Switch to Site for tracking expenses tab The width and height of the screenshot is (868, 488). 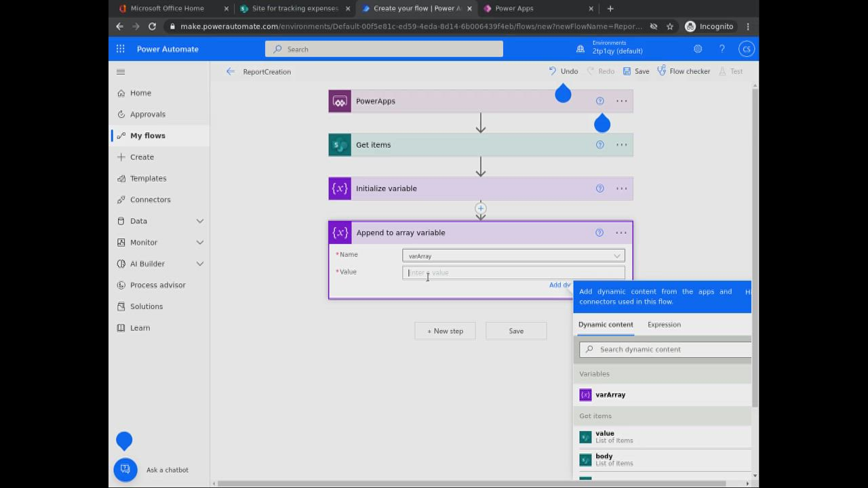[295, 8]
